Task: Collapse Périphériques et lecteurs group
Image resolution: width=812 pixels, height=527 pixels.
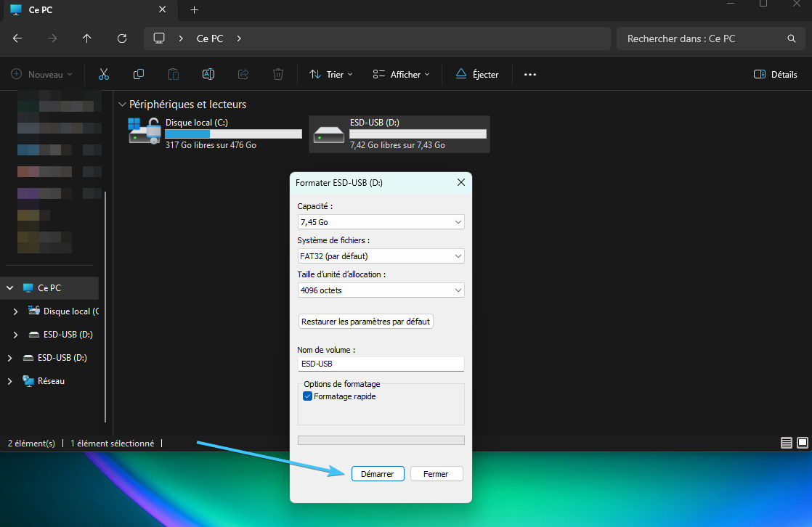Action: point(122,105)
